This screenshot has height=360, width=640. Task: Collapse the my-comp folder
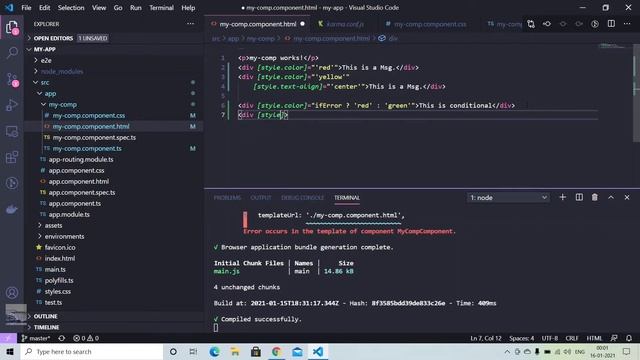pyautogui.click(x=62, y=104)
